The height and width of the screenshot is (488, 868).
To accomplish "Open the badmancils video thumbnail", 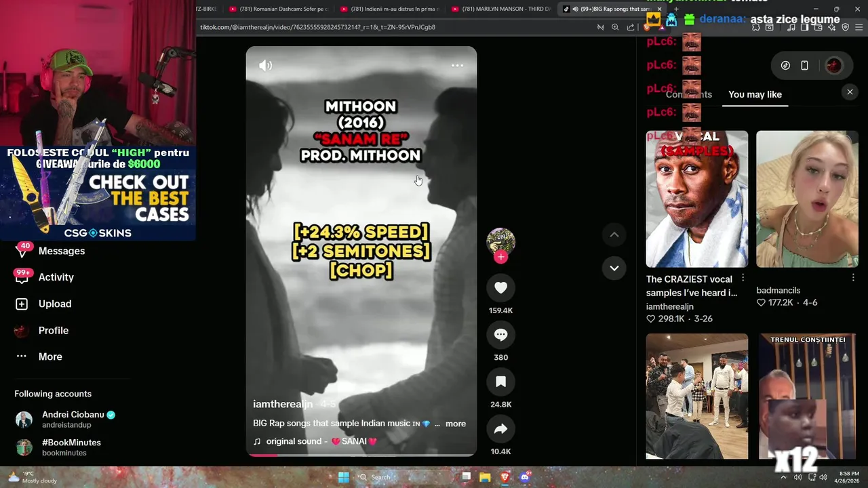I will coord(807,199).
